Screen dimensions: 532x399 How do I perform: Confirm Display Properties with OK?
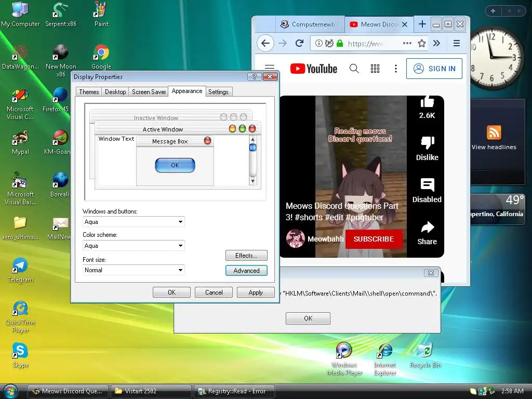(x=171, y=292)
